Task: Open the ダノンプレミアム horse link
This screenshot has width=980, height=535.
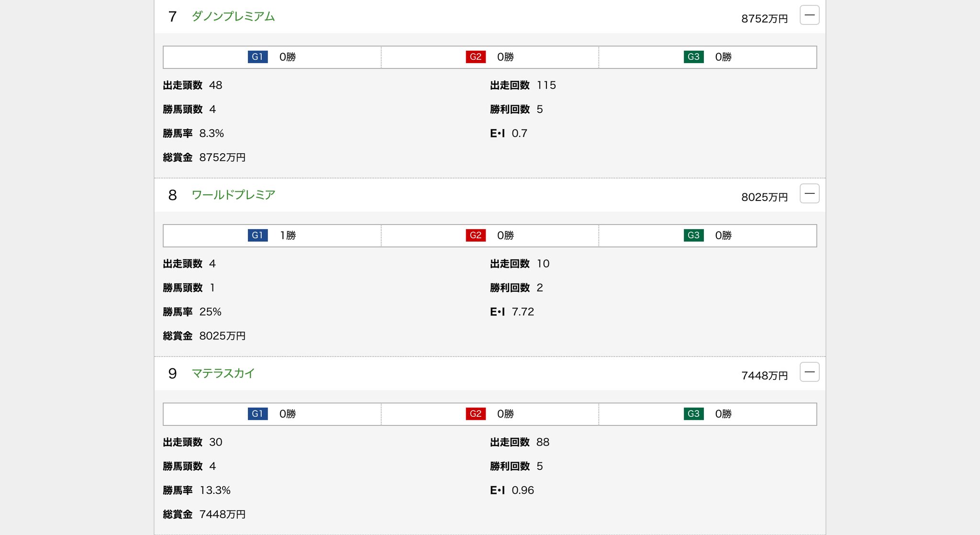Action: 233,17
